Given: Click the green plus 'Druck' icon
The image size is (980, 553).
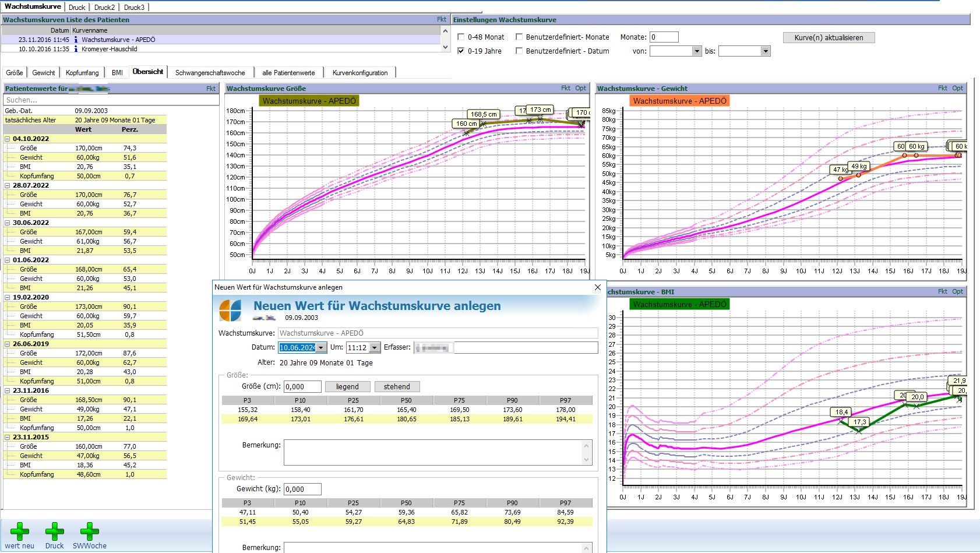Looking at the screenshot, I should coord(55,531).
